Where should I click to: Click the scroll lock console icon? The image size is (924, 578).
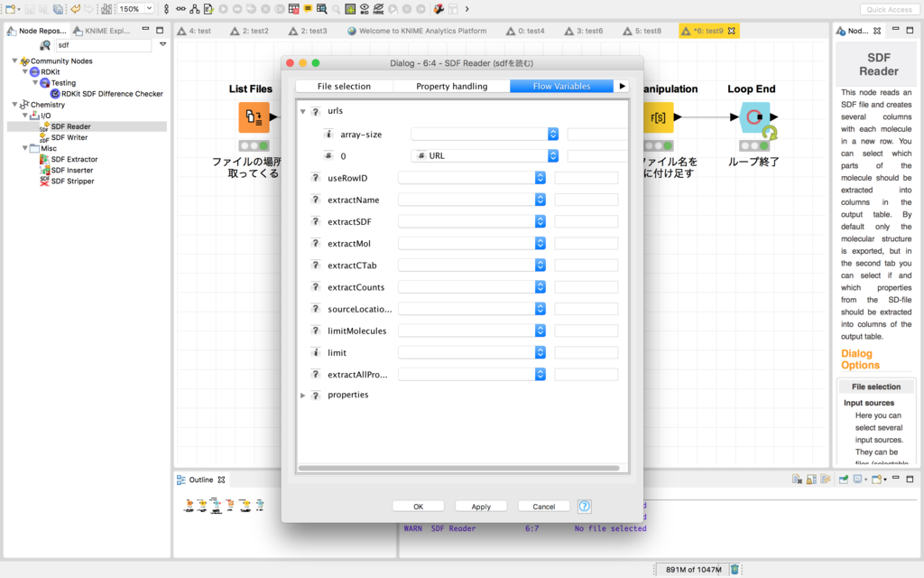tap(811, 480)
